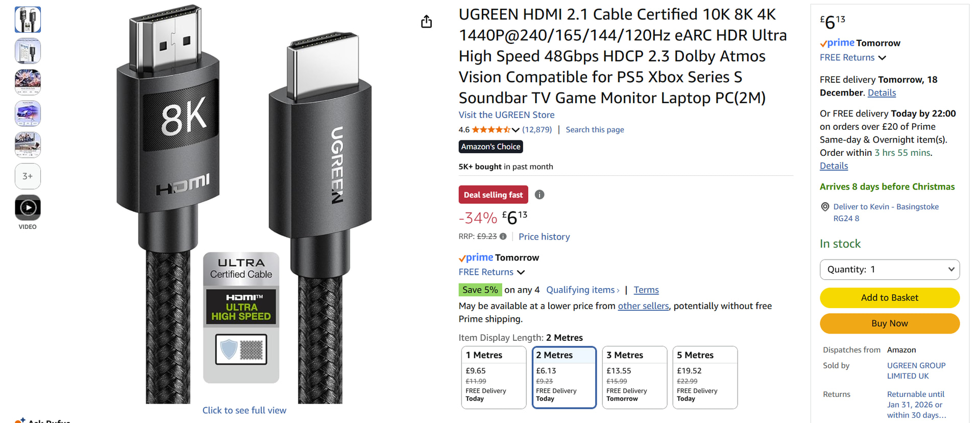The height and width of the screenshot is (423, 980).
Task: Click the Add to Basket button
Action: pos(889,298)
